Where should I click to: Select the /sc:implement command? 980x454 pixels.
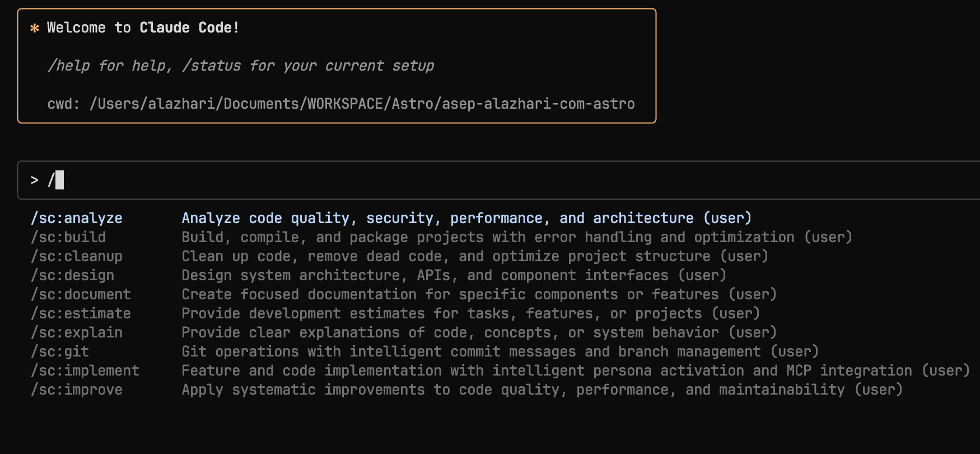pyautogui.click(x=85, y=370)
